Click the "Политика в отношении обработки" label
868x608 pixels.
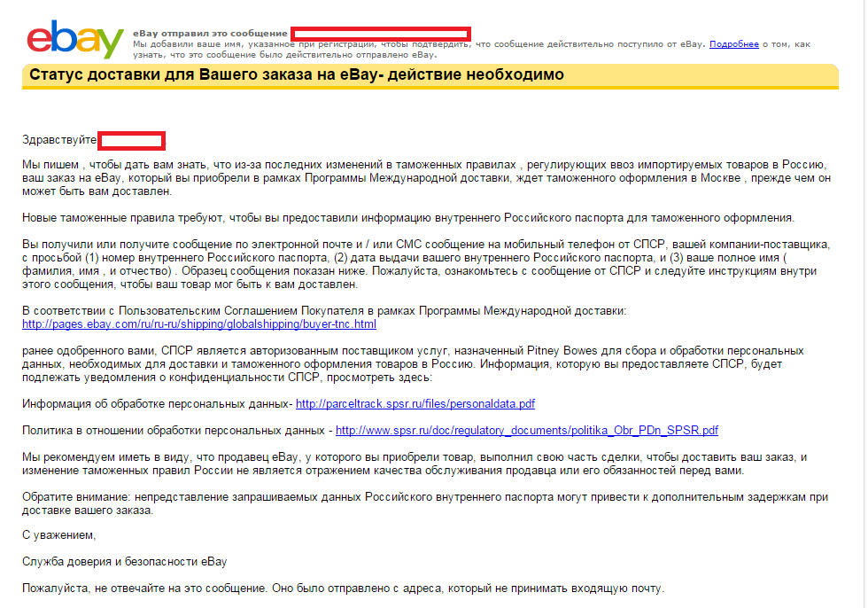(176, 431)
